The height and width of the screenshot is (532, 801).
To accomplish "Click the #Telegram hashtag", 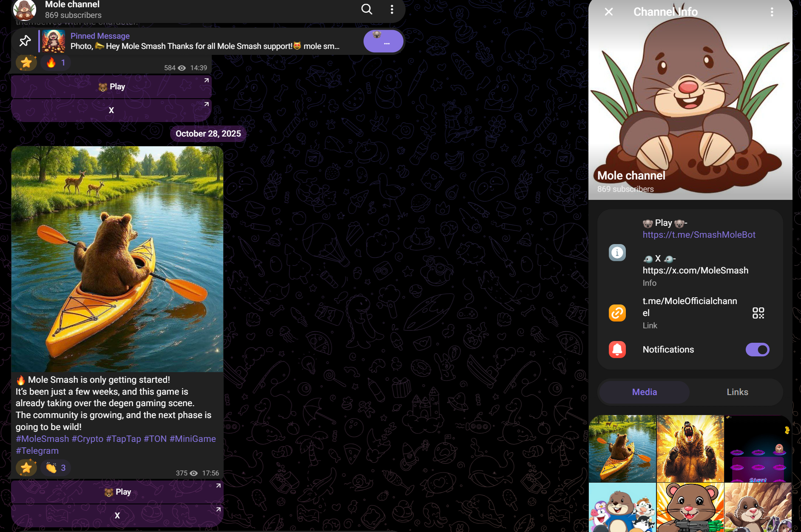I will (37, 451).
